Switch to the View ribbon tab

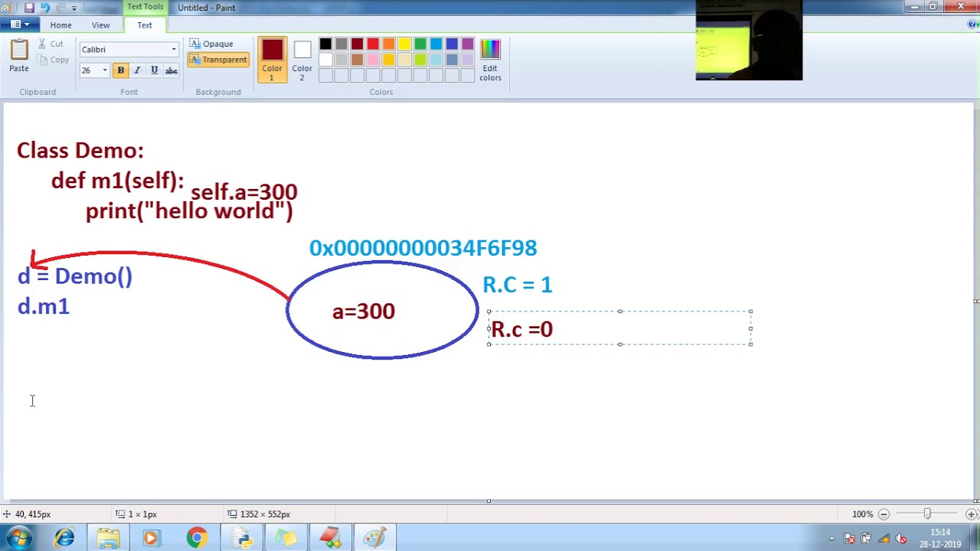coord(100,25)
